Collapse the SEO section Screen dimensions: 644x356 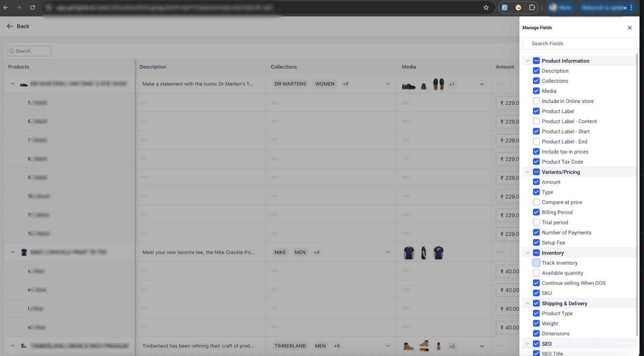pyautogui.click(x=528, y=344)
